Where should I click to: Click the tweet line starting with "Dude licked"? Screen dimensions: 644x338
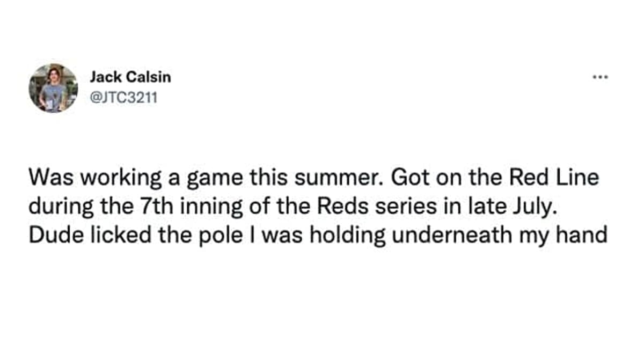coord(317,236)
